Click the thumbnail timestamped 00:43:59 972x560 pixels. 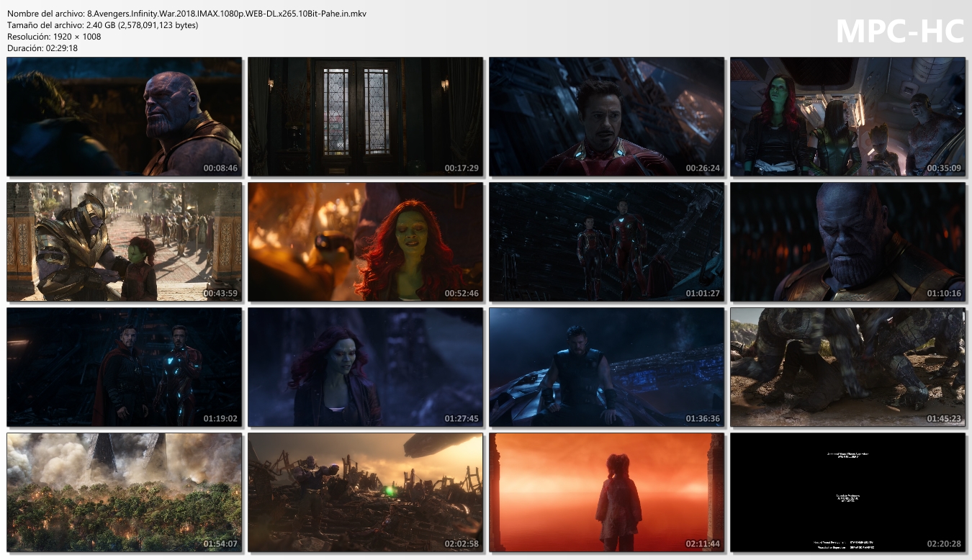coord(124,242)
